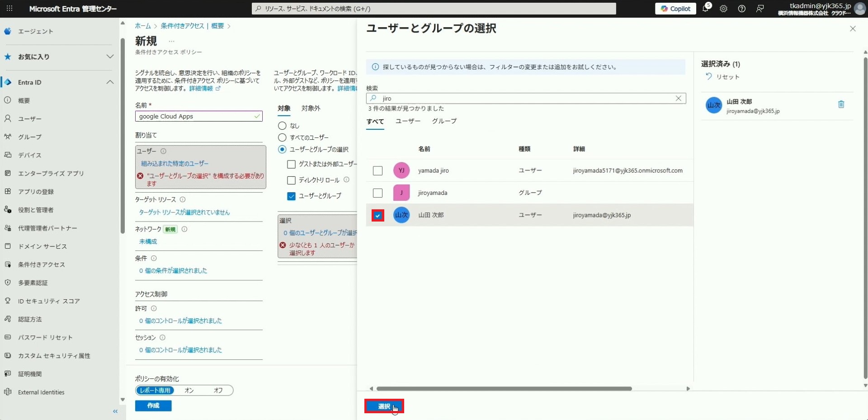The height and width of the screenshot is (420, 868).
Task: Click the help question mark icon
Action: (x=741, y=9)
